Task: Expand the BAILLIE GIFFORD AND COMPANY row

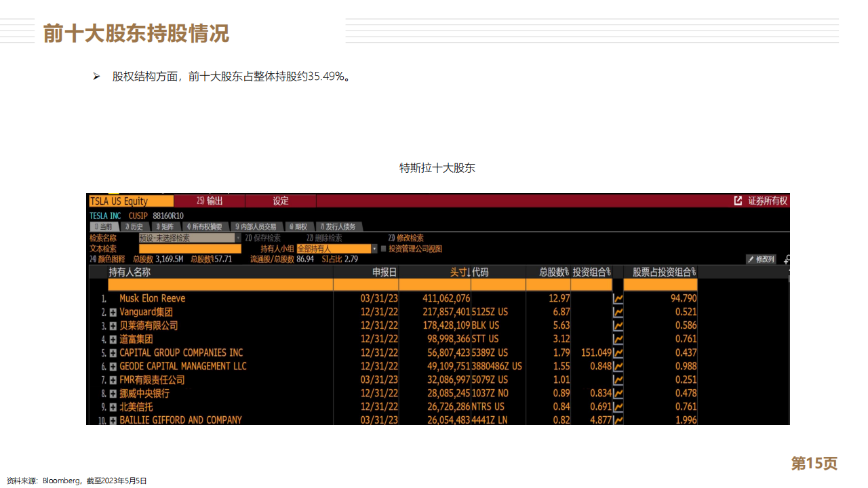Action: [113, 421]
